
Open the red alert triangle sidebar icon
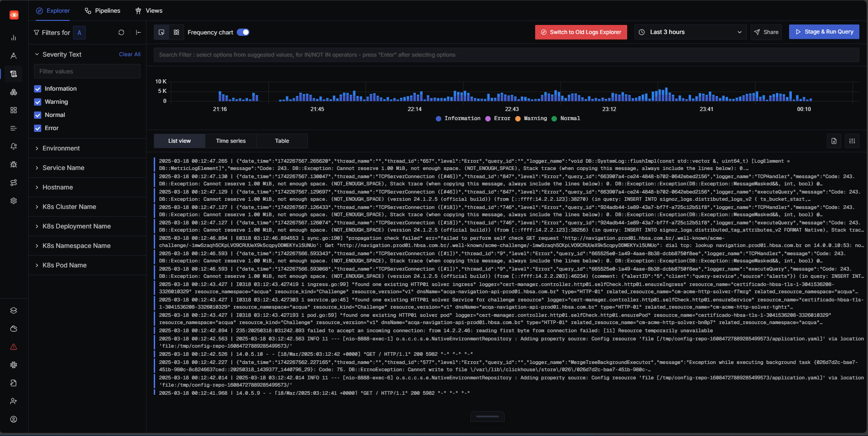click(14, 347)
